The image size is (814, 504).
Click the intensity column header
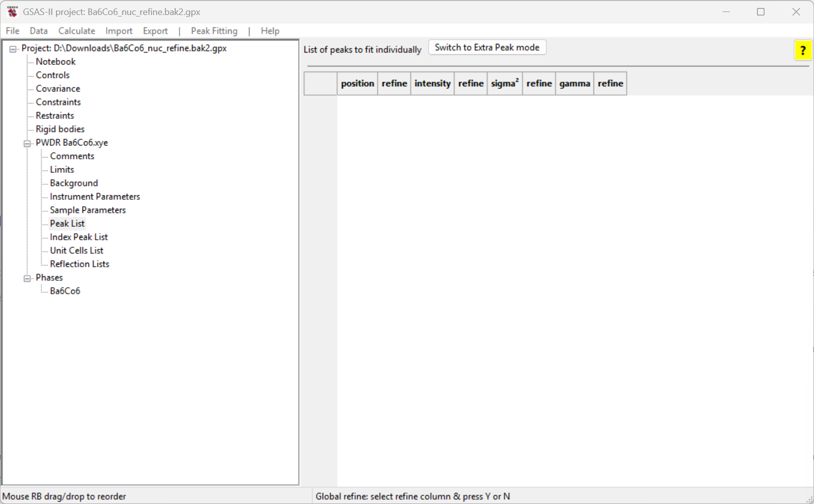(x=432, y=83)
